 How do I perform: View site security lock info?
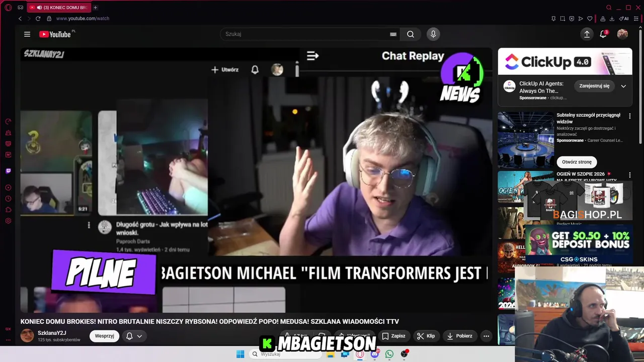49,19
